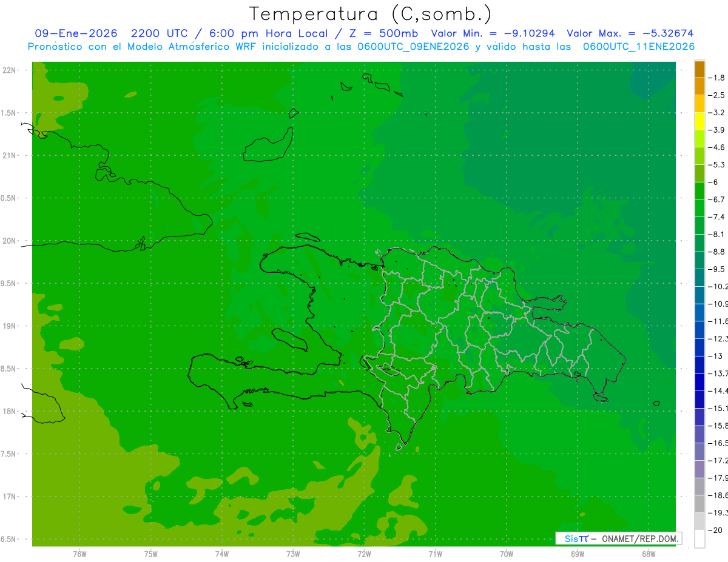Click the "-1.8" color bar value
The image size is (728, 562).
pos(716,78)
